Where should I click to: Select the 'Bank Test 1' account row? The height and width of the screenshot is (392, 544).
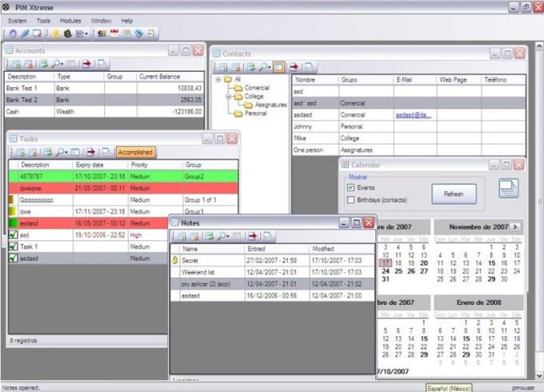[x=104, y=88]
